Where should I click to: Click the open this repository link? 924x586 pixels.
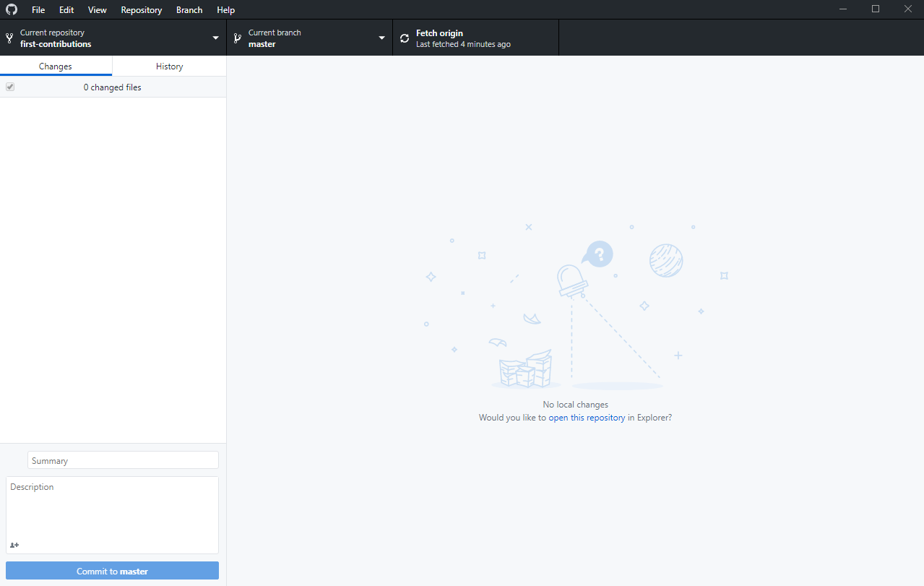[587, 417]
